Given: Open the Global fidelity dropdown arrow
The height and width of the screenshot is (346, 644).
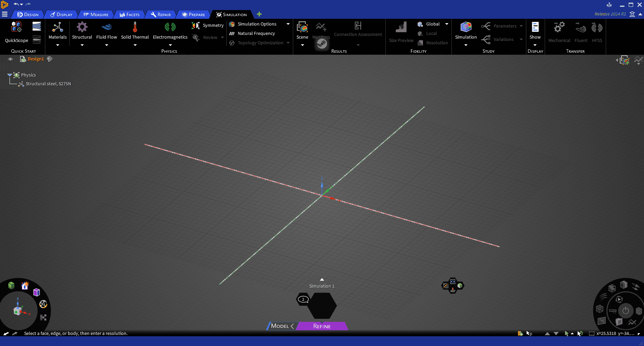Looking at the screenshot, I should pyautogui.click(x=447, y=24).
